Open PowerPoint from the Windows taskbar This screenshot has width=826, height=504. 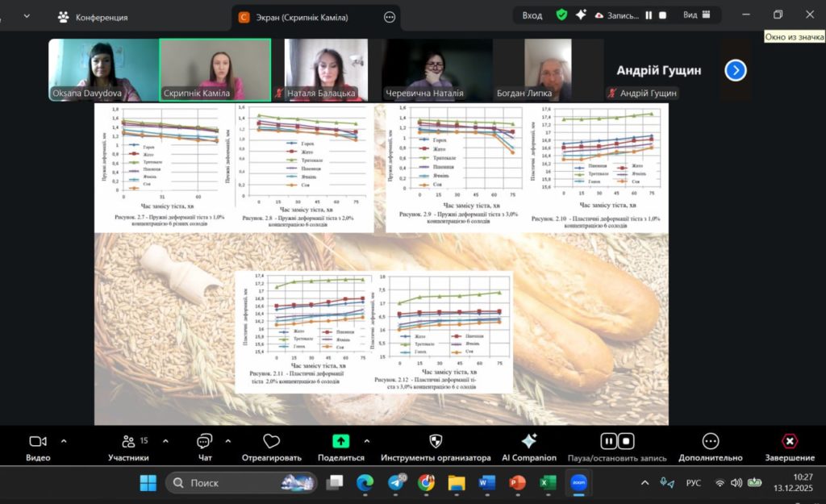(516, 482)
